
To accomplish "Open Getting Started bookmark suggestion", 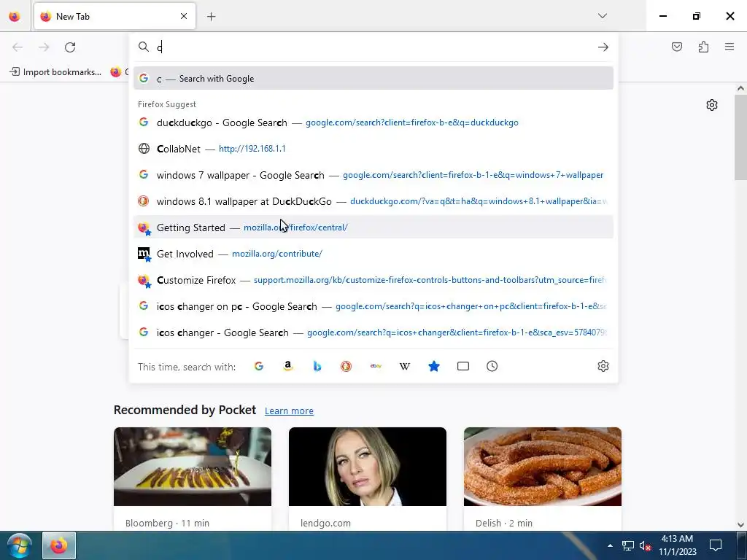I will click(373, 227).
